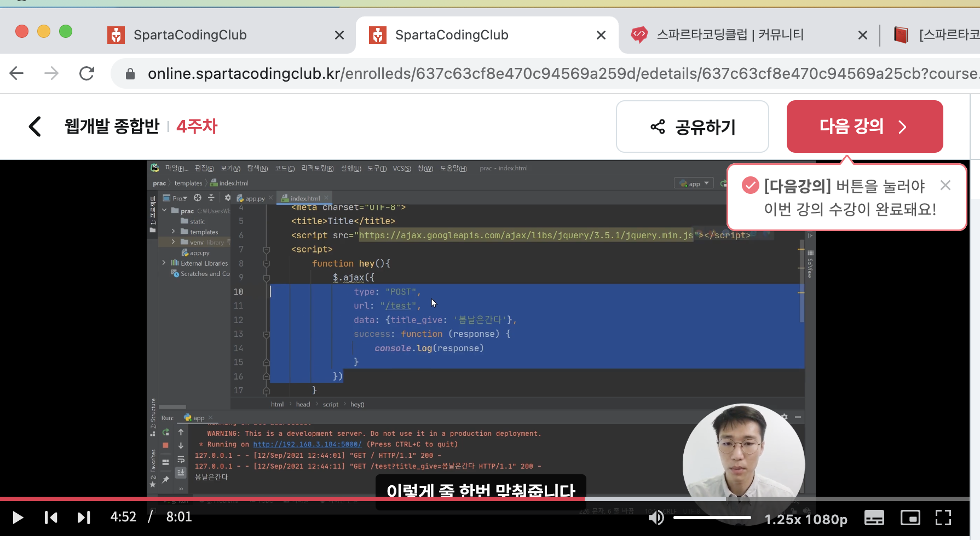Open the 도구(T) menu

[377, 168]
